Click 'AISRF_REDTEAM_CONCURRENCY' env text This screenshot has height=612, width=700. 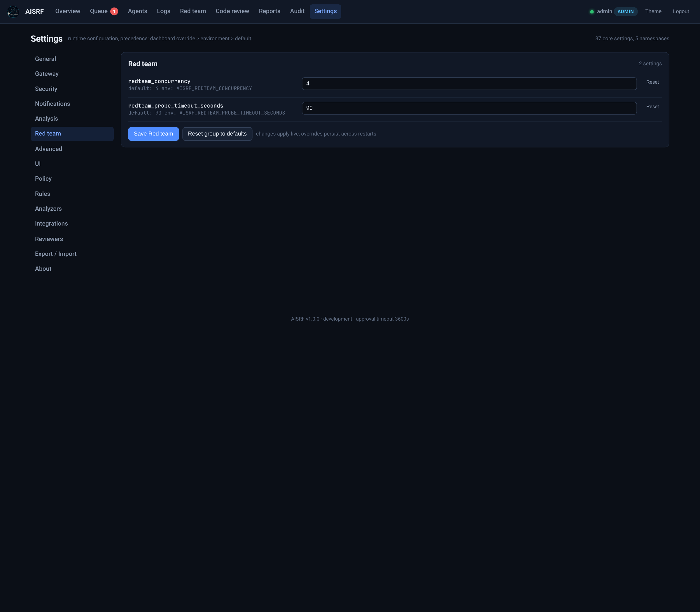[x=214, y=89]
